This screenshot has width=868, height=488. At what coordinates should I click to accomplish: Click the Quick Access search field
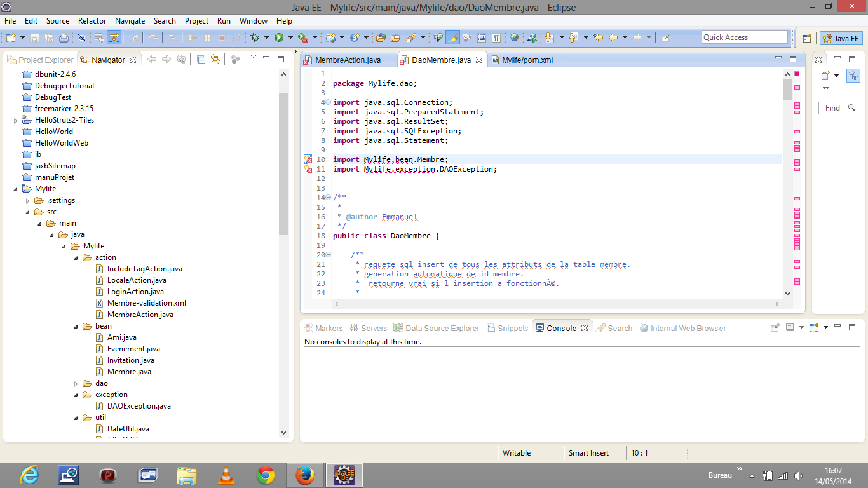point(744,37)
